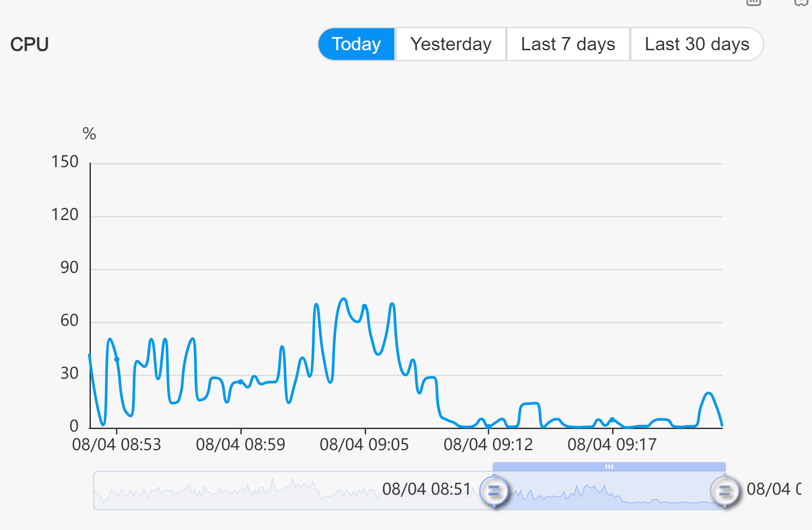Click the data point above 08/04 09:17
812x530 pixels.
612,420
